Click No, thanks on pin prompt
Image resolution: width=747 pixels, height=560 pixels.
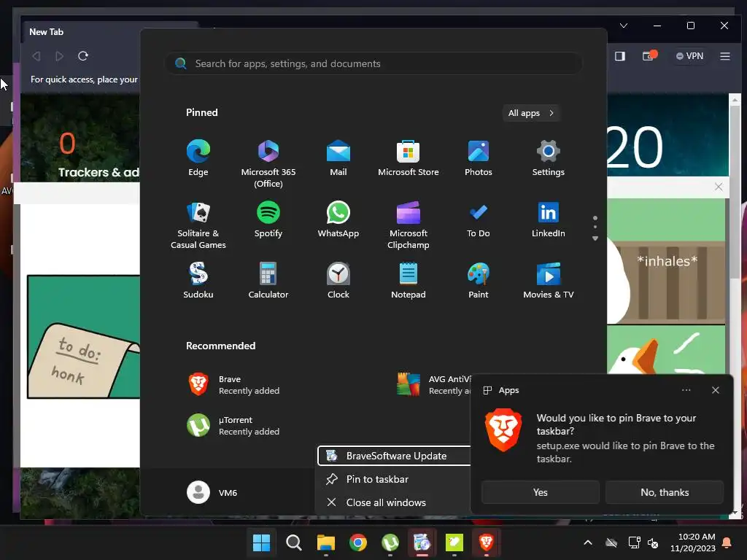pos(665,492)
